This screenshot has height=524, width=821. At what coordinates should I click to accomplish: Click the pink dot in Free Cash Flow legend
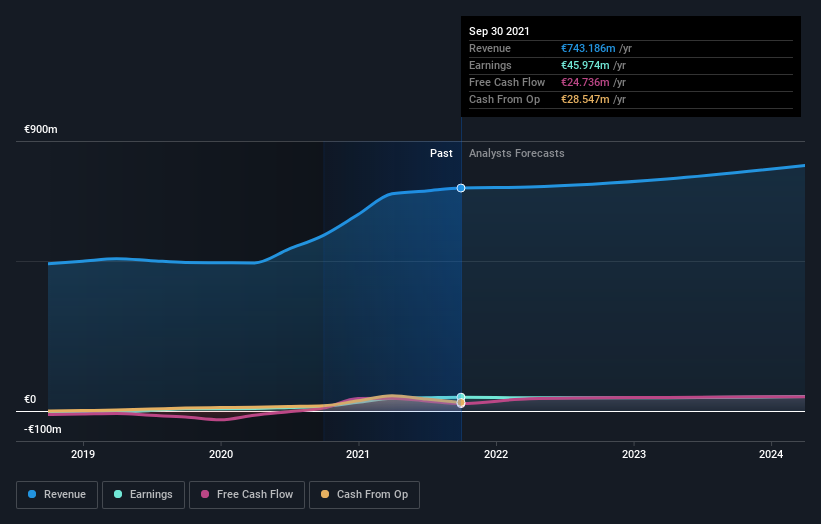click(205, 494)
